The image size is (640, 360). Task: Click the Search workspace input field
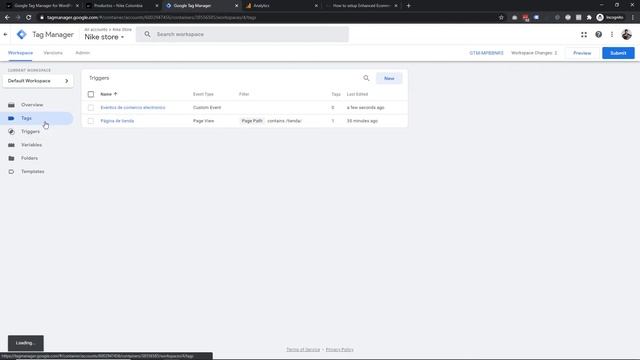point(242,34)
